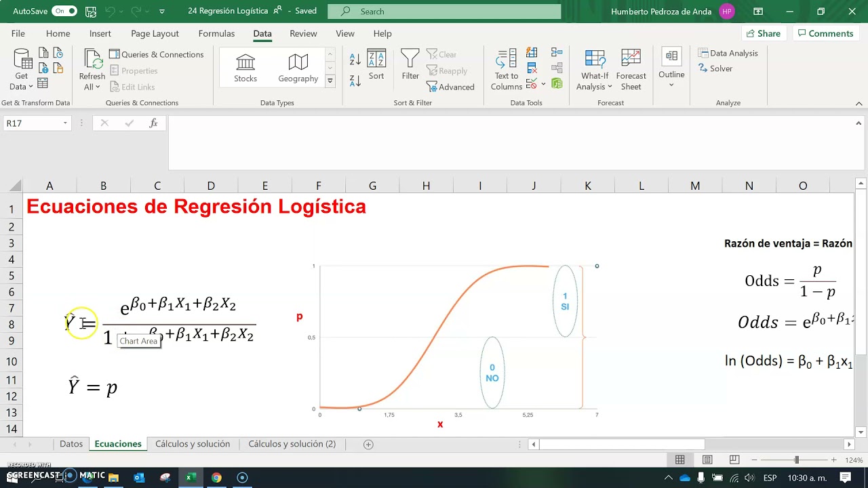Screen dimensions: 868x488
Task: Toggle the AutoSave switch
Action: (64, 11)
